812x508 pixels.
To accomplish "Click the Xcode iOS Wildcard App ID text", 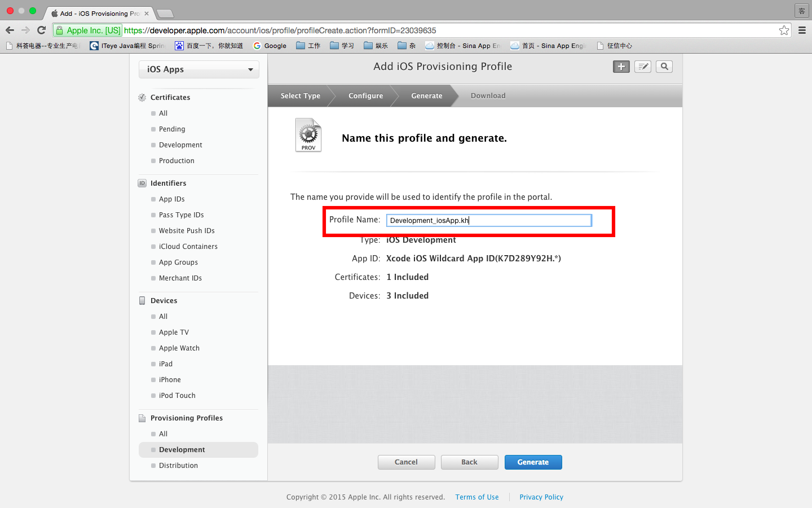I will (x=474, y=259).
